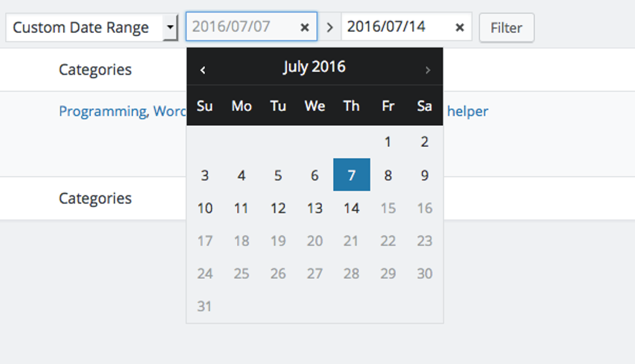The image size is (635, 364).
Task: Click the arrow separator between date fields
Action: click(x=329, y=27)
